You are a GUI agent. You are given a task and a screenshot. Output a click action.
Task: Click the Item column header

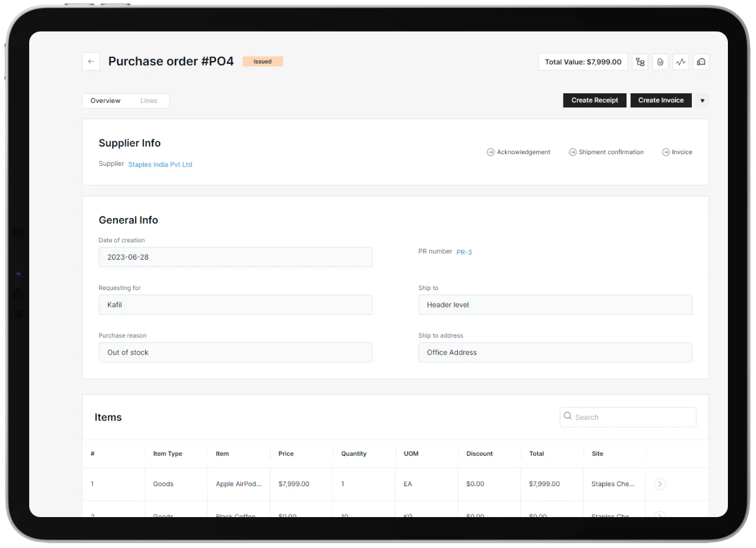[x=222, y=454]
